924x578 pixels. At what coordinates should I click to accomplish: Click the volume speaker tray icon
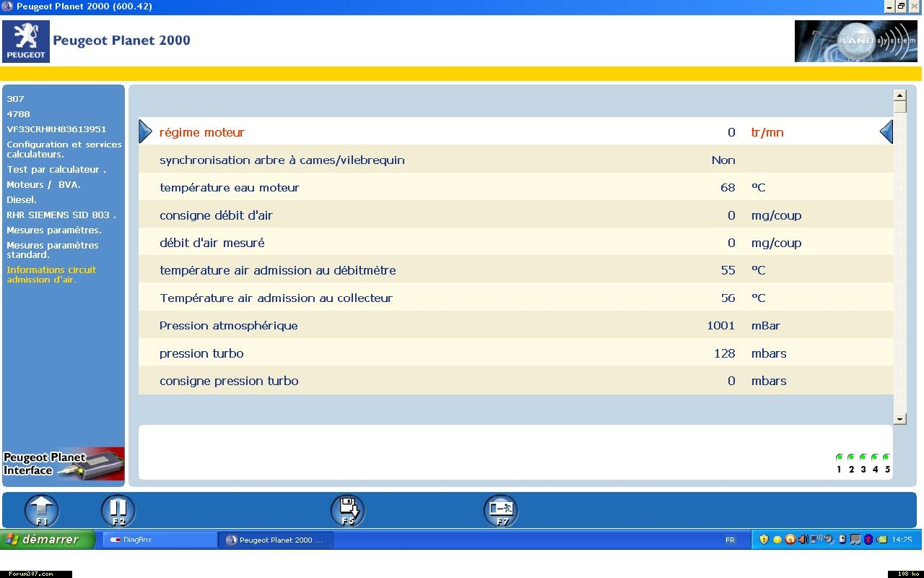coord(803,540)
